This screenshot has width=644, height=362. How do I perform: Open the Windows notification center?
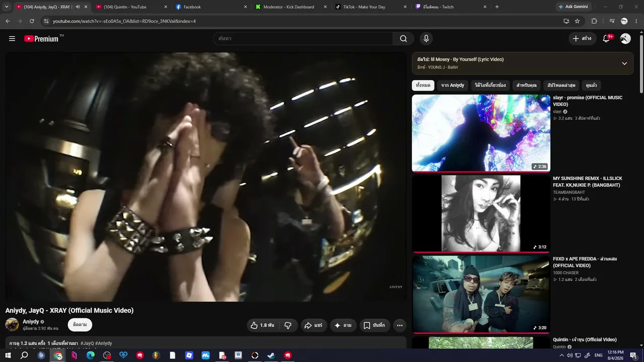coord(634,355)
